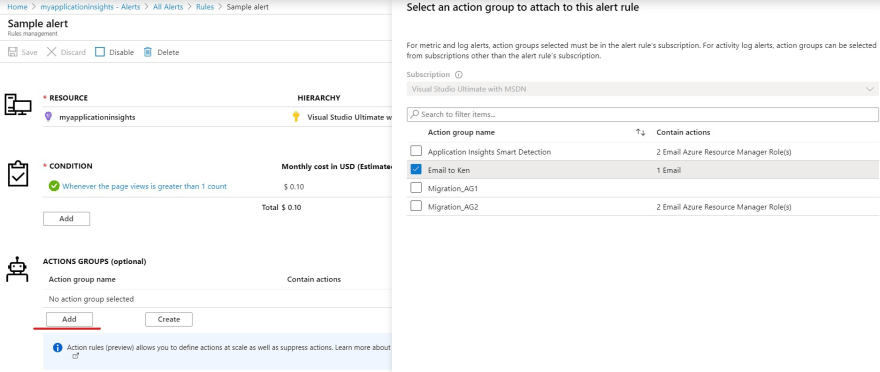Click the purple lightbulb next to myapplicationinsights
The image size is (880, 372).
[x=48, y=117]
